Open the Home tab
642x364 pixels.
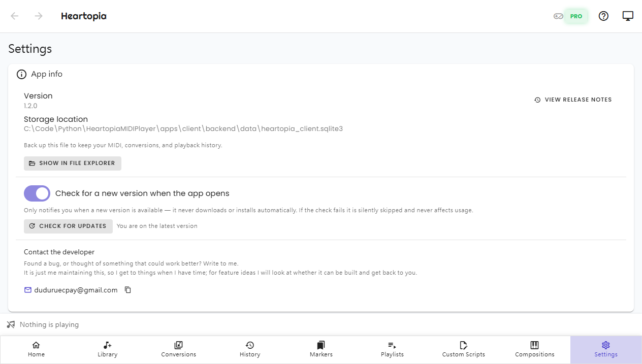click(x=37, y=350)
